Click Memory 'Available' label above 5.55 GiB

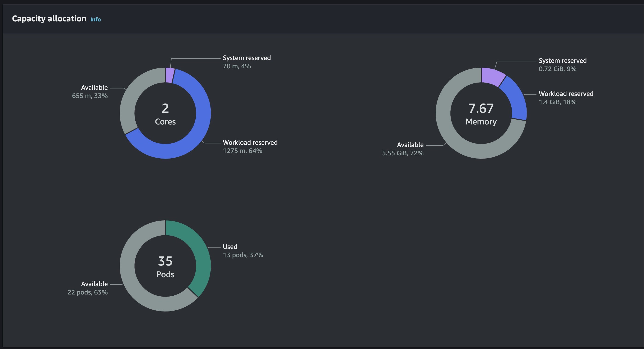tap(410, 145)
